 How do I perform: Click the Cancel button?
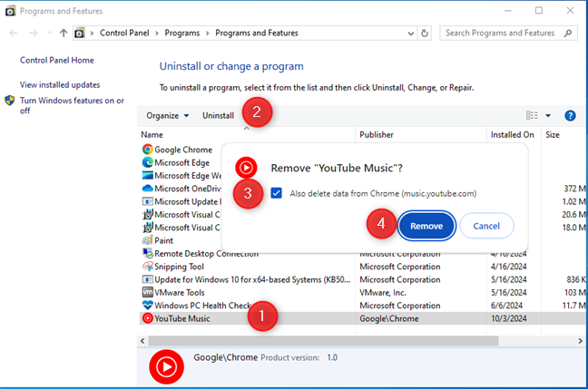pos(486,226)
